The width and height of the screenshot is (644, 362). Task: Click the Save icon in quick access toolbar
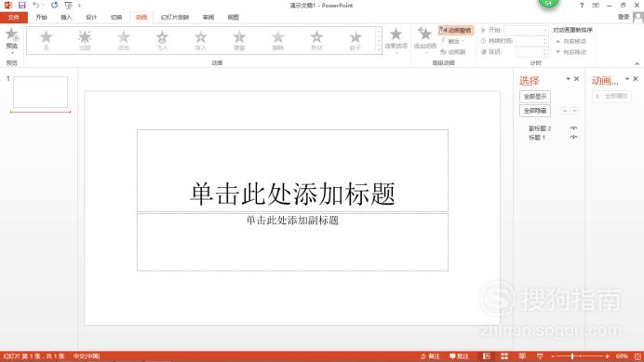click(21, 6)
